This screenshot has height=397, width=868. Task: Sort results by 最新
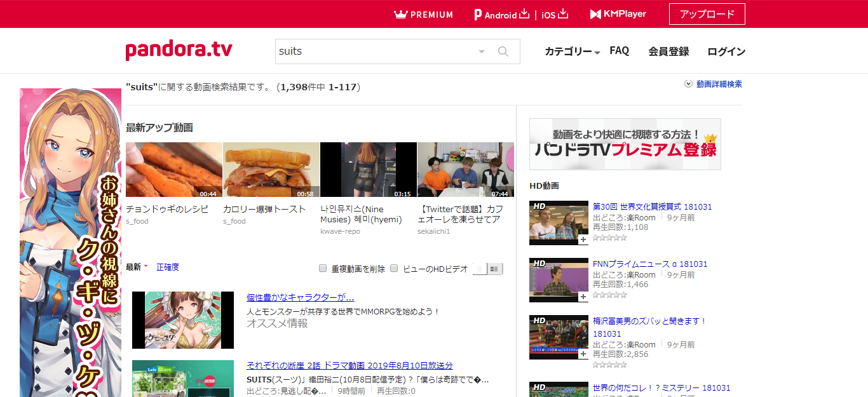point(133,267)
